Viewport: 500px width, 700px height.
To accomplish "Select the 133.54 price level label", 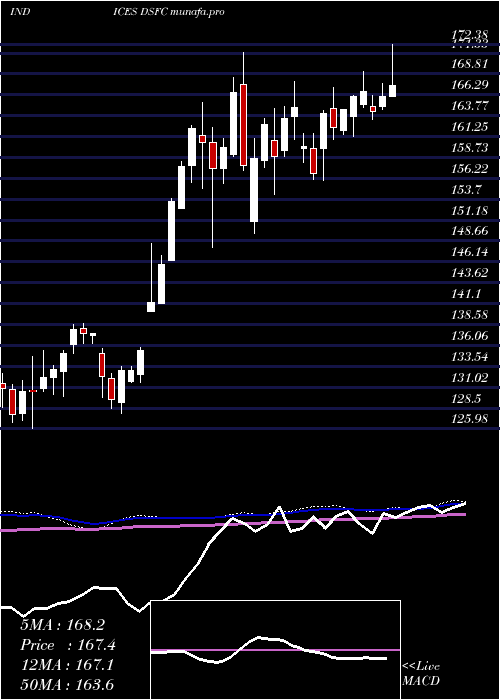I will point(469,357).
